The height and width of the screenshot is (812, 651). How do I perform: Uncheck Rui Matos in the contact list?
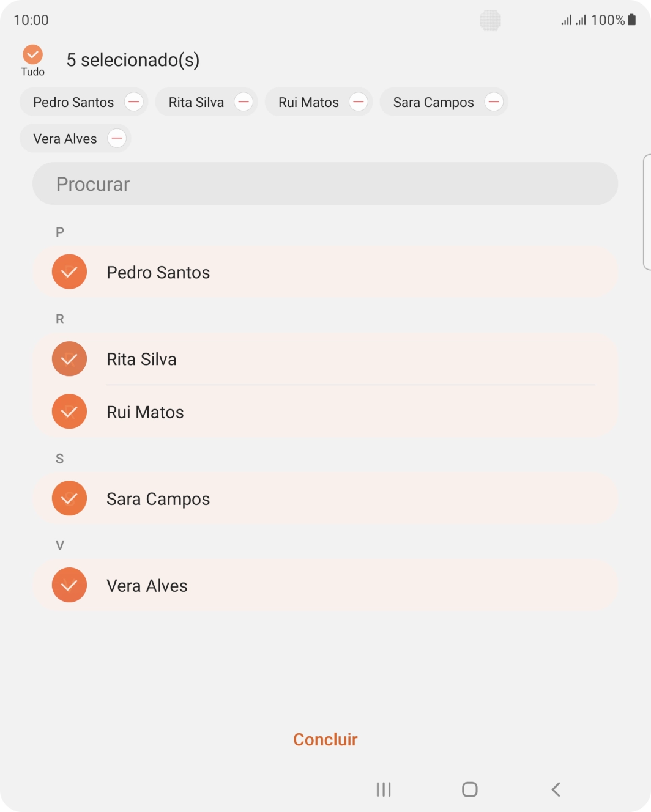[69, 412]
